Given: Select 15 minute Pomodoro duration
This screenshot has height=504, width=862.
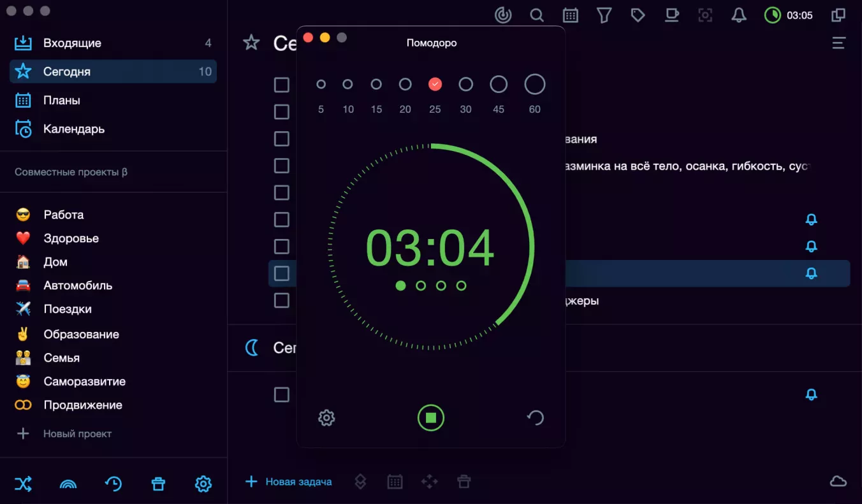Looking at the screenshot, I should click(376, 84).
